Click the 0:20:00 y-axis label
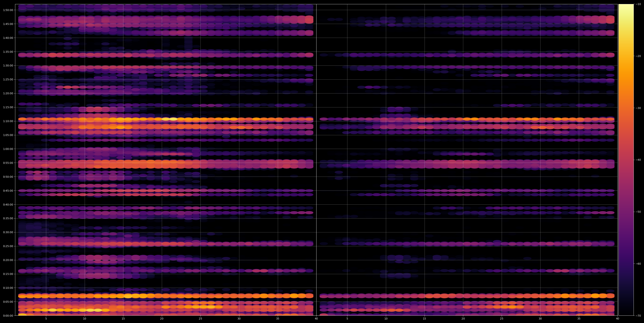The width and height of the screenshot is (644, 323). tap(8, 260)
